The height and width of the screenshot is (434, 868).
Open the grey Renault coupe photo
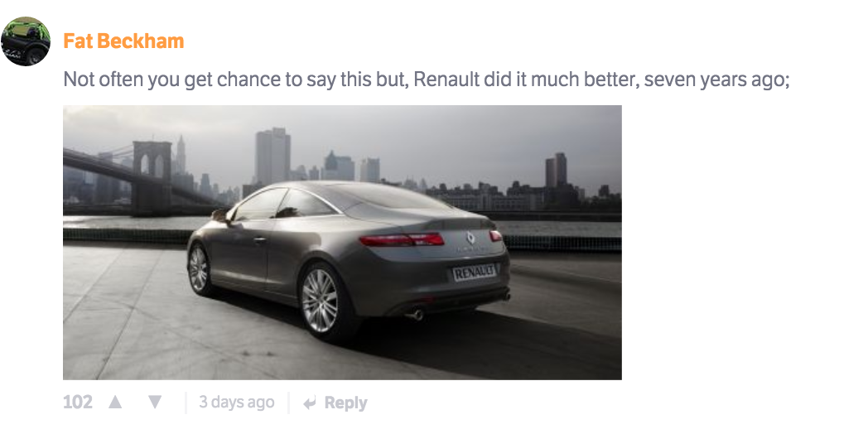click(x=342, y=243)
